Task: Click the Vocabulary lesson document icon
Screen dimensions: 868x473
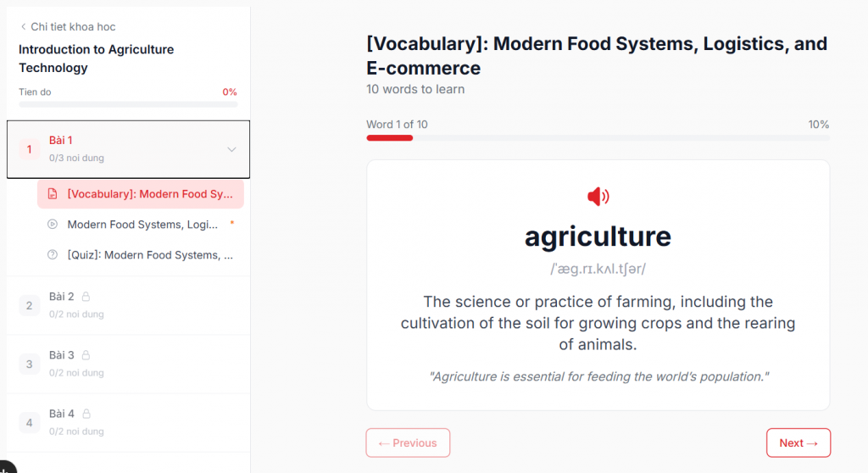Action: 53,194
